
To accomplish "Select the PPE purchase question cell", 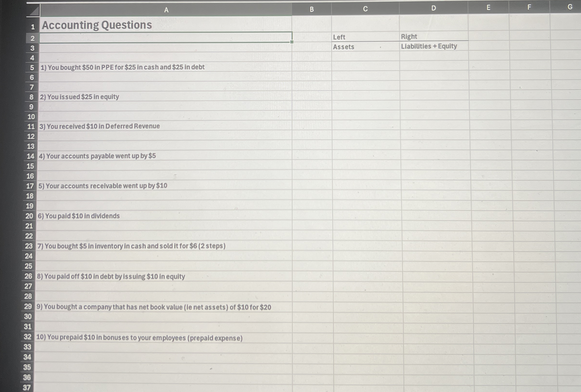I will tap(123, 67).
